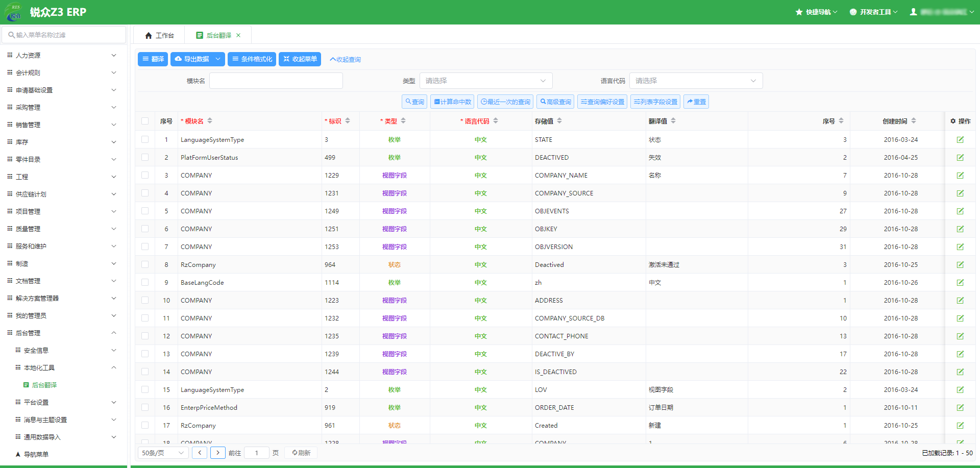Collapse the 后台管理 menu
The height and width of the screenshot is (468, 980).
tap(63, 333)
